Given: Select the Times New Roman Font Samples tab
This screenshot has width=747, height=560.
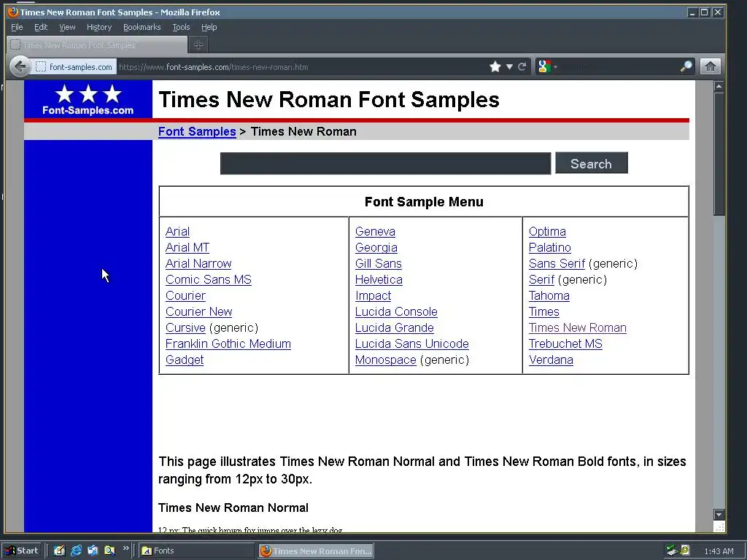Looking at the screenshot, I should pyautogui.click(x=97, y=44).
